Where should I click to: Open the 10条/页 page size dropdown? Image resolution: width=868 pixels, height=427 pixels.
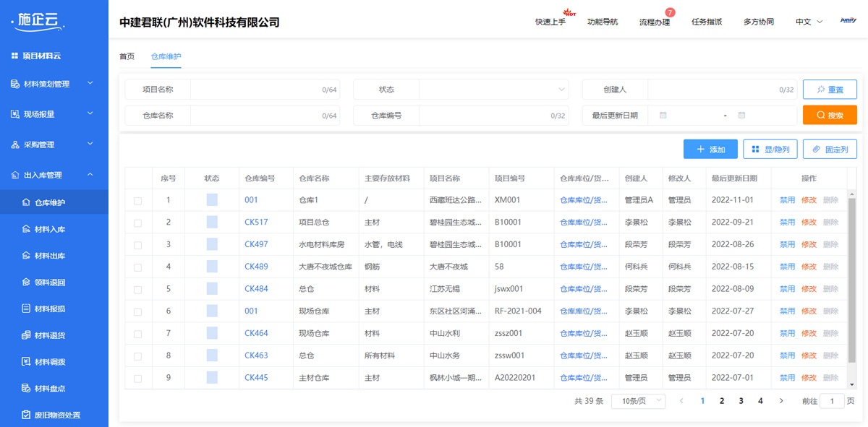(637, 400)
